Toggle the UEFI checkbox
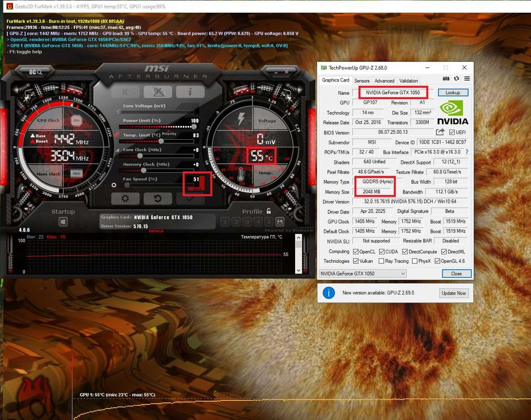Image resolution: width=531 pixels, height=420 pixels. click(x=452, y=132)
